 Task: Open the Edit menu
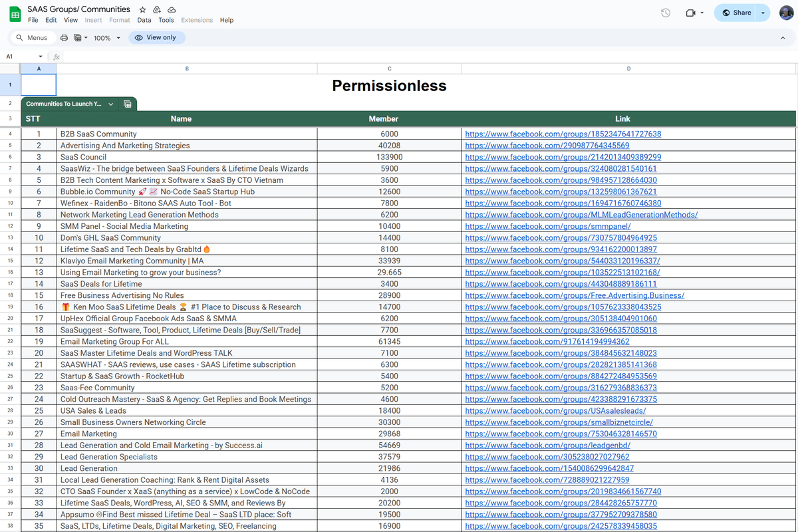[51, 20]
